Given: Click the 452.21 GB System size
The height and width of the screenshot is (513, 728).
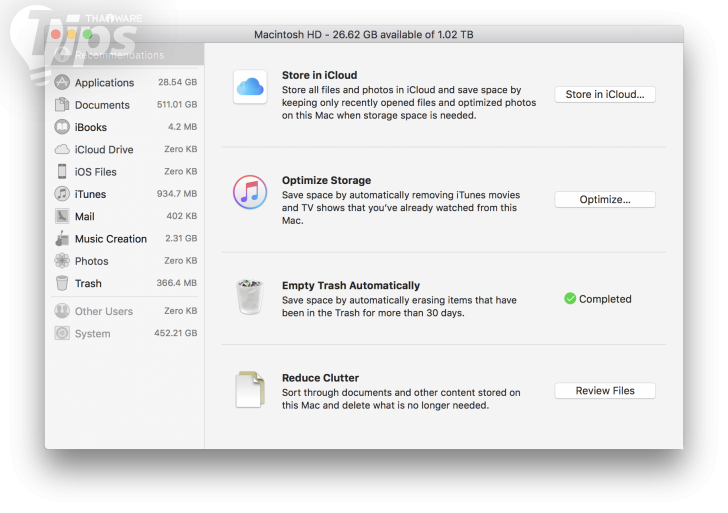Looking at the screenshot, I should (x=176, y=333).
